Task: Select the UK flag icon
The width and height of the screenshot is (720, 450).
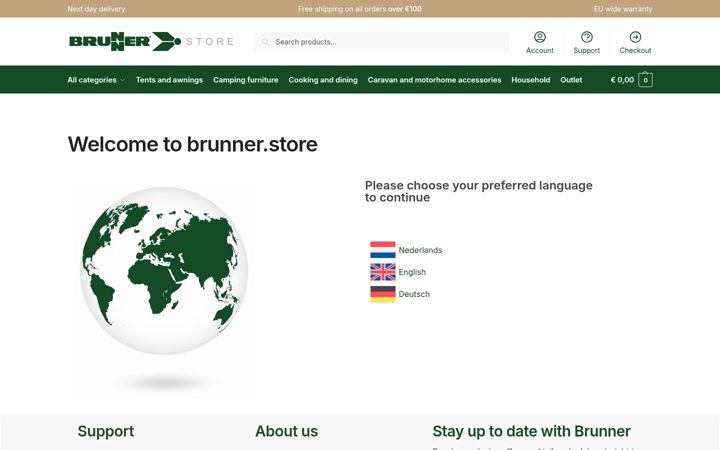Action: [x=382, y=272]
